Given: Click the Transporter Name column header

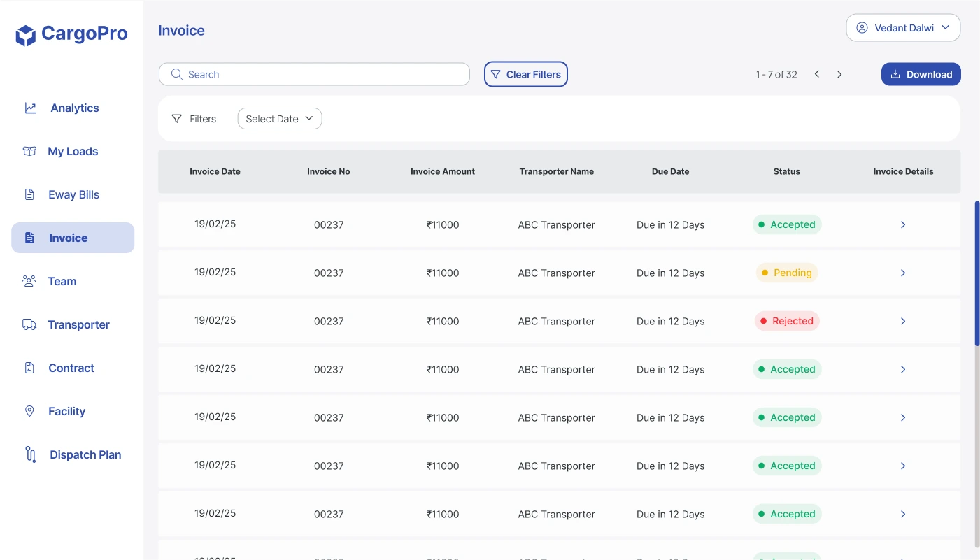Looking at the screenshot, I should 557,171.
